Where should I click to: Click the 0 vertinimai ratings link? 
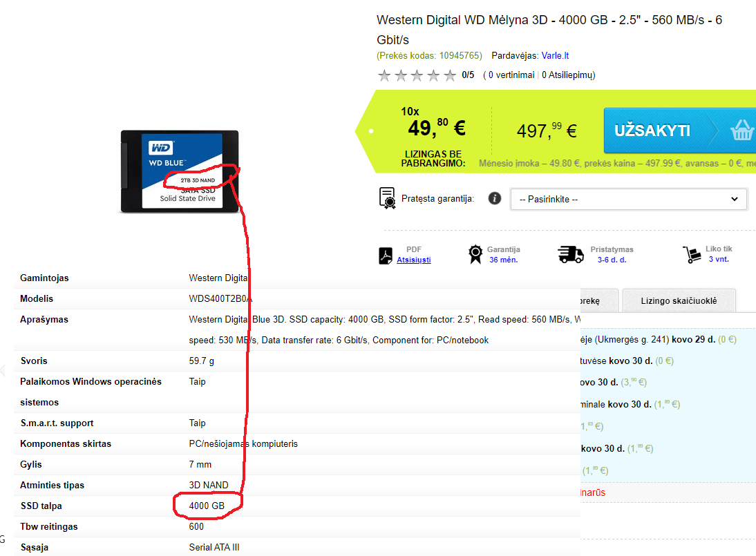(511, 75)
